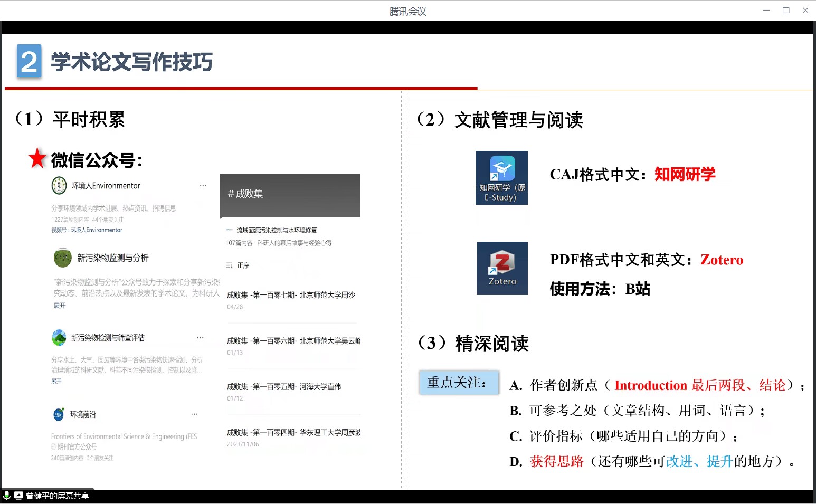Image resolution: width=816 pixels, height=504 pixels.
Task: Click the 知网研学 E-Study desktop icon
Action: pos(501,177)
